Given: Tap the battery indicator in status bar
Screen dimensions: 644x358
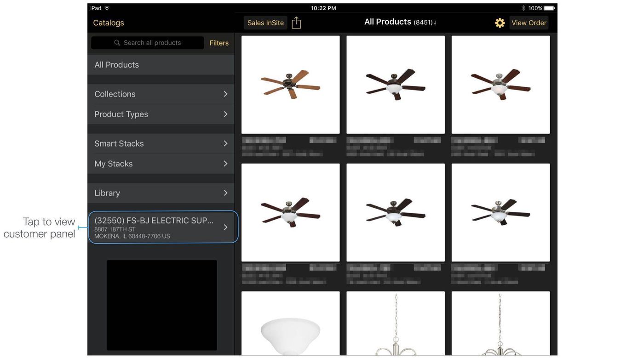Looking at the screenshot, I should tap(549, 8).
